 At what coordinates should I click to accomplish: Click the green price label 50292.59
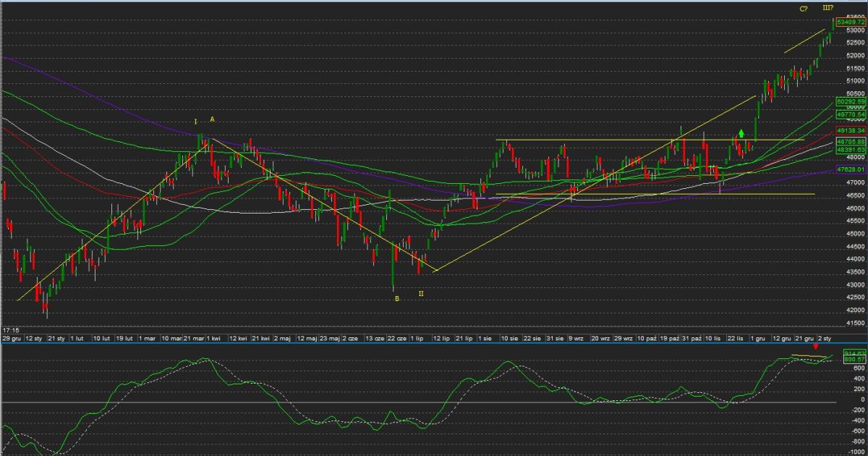[x=851, y=102]
